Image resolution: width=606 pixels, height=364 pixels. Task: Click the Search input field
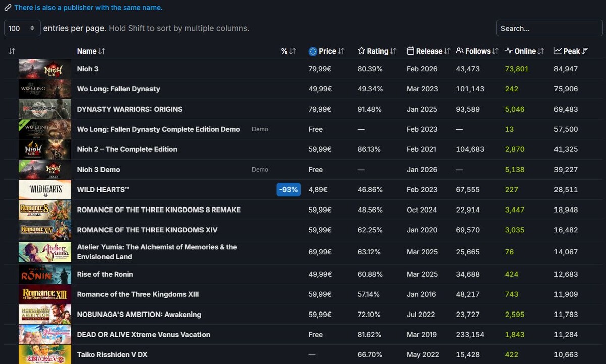[549, 28]
